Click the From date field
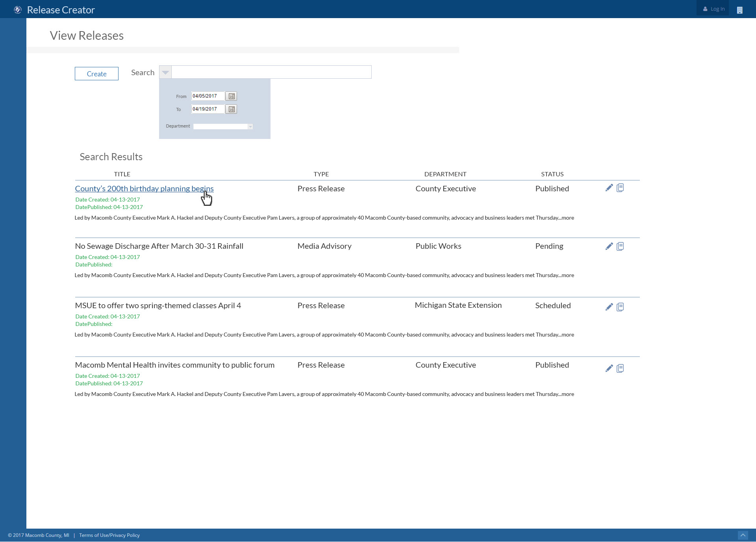Screen dimensions: 756x542 click(208, 96)
